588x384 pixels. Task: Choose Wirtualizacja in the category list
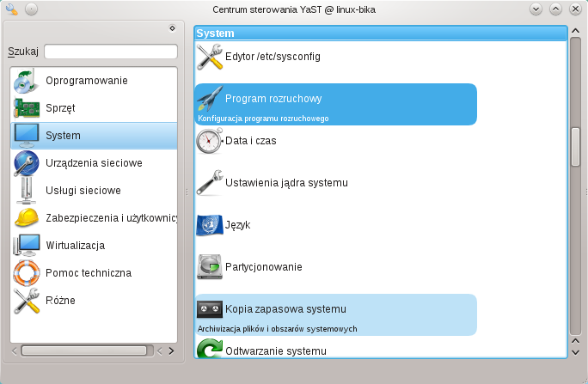75,246
